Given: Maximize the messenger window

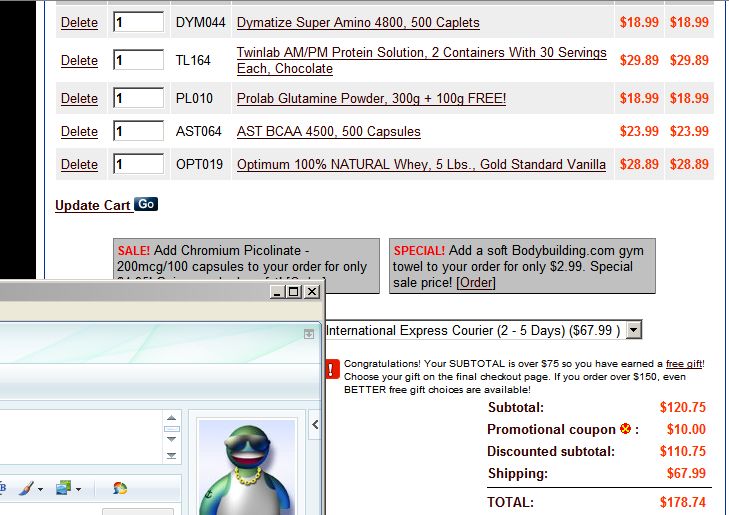Looking at the screenshot, I should 293,291.
